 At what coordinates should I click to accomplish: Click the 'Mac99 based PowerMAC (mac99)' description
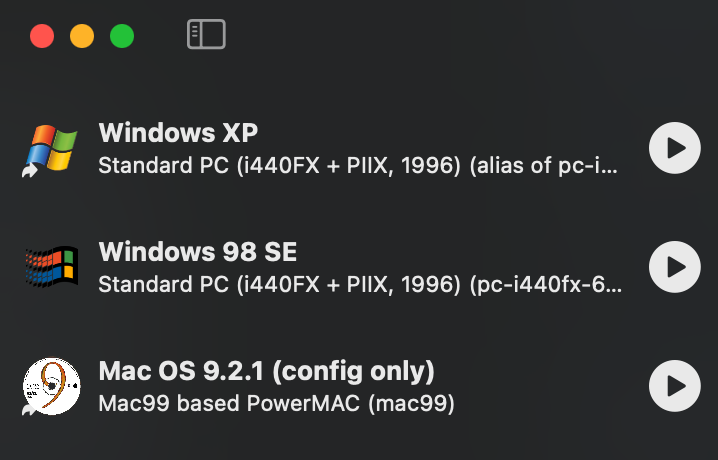click(x=277, y=404)
